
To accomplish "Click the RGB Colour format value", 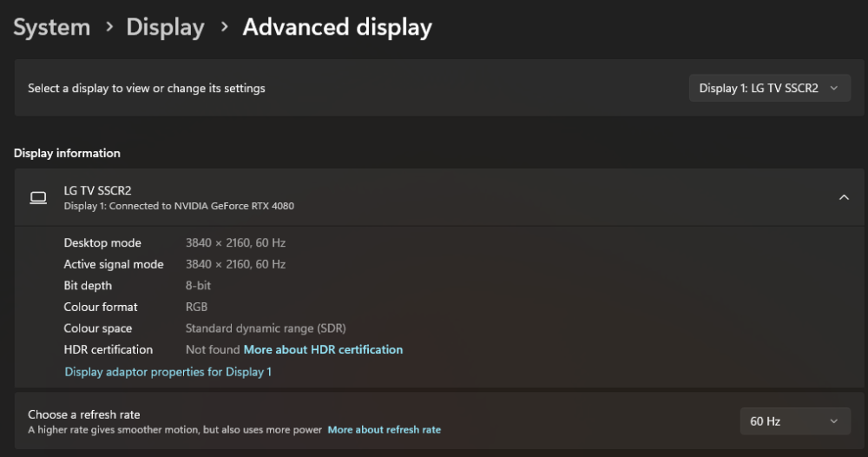I will pos(196,307).
